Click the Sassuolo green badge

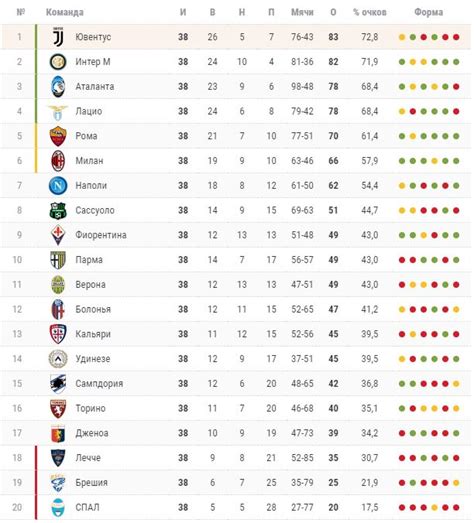coord(58,210)
